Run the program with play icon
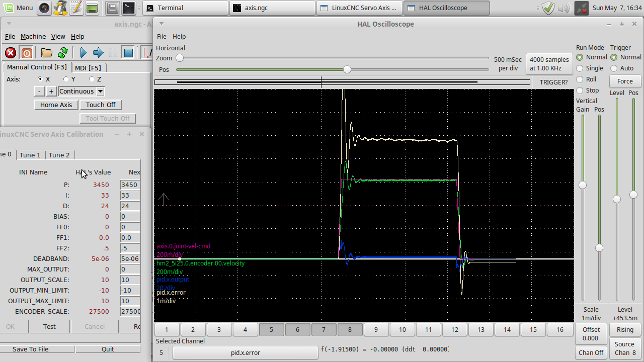This screenshot has height=362, width=644. point(84,53)
